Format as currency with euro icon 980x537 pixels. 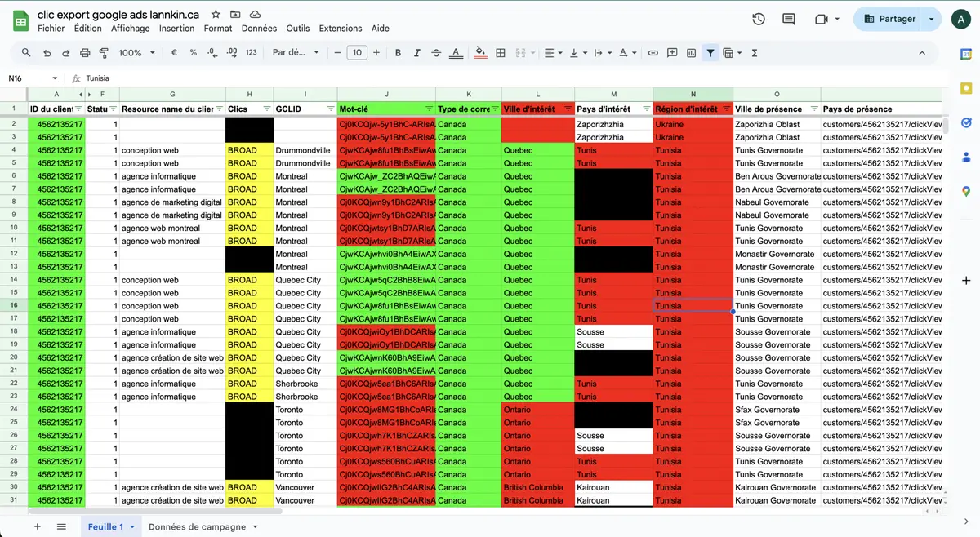(174, 53)
